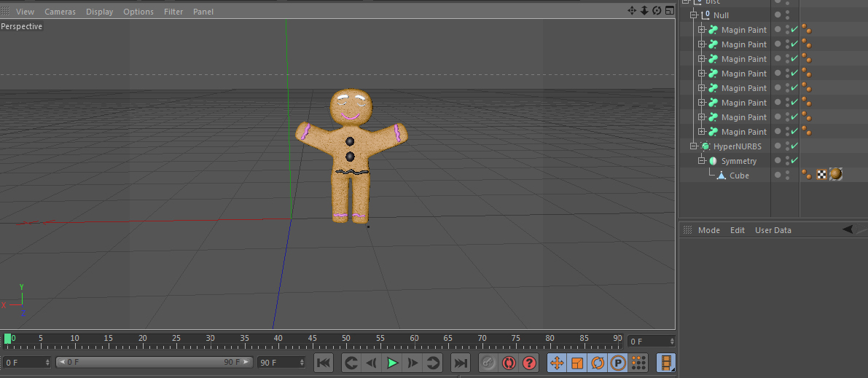This screenshot has height=378, width=868.
Task: Click the viewport zoom camera icon
Action: pyautogui.click(x=644, y=10)
